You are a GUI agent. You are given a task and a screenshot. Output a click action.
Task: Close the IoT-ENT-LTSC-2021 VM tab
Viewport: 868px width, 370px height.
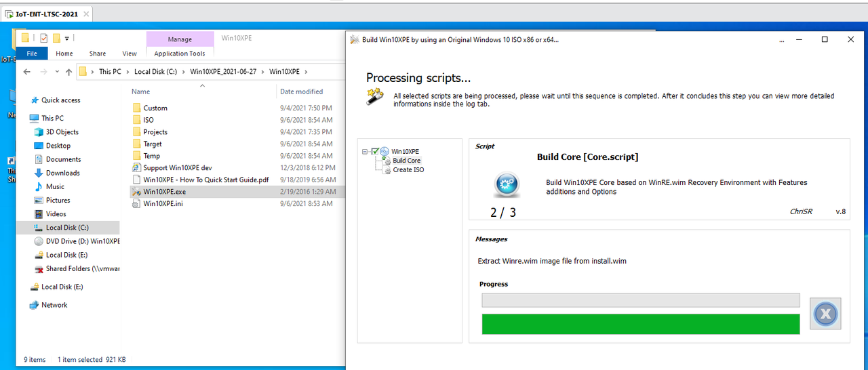85,14
